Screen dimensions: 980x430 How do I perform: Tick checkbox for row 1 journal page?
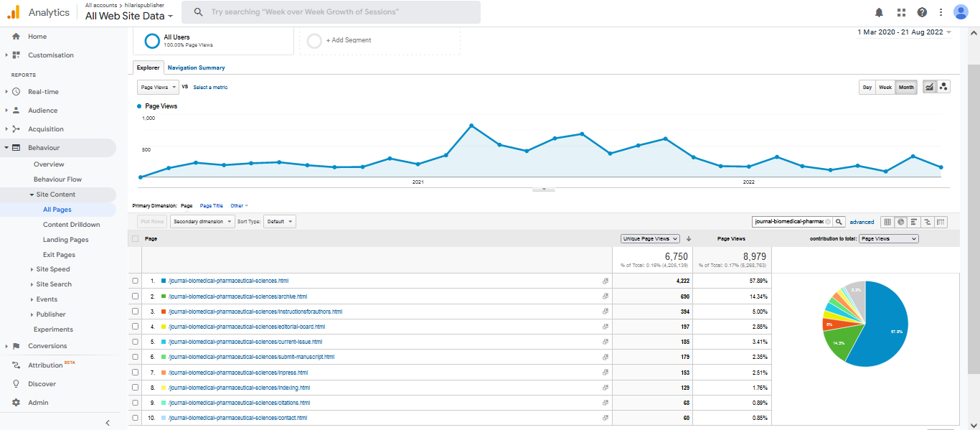(136, 281)
